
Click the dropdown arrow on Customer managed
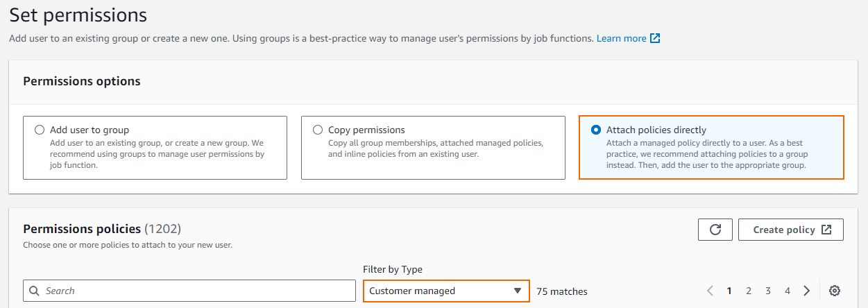pos(517,291)
